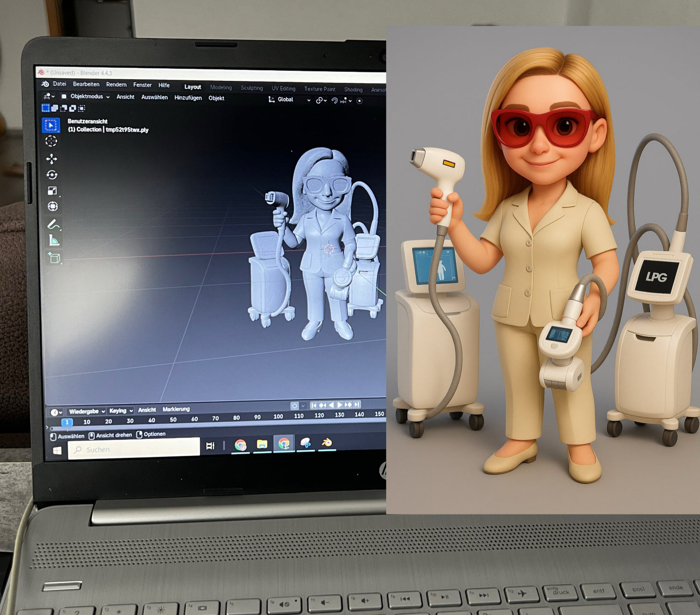The width and height of the screenshot is (700, 615).
Task: Choose the Measure tool
Action: 54,240
